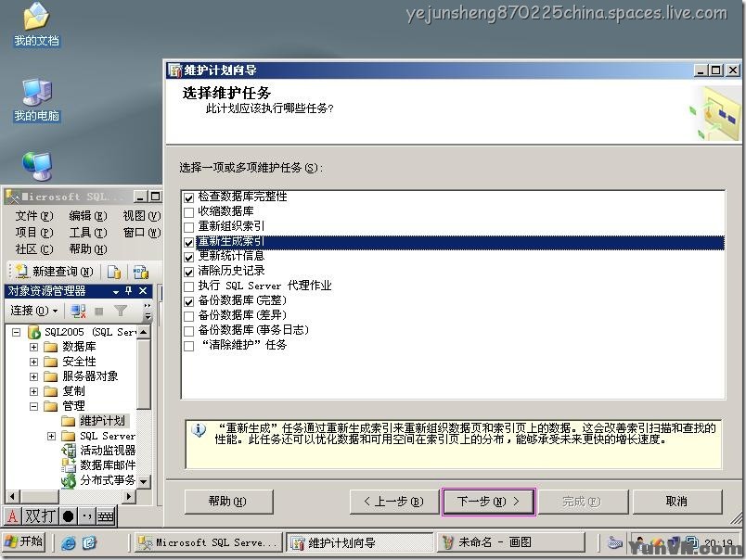Open Edit menu in SQL Server window

[88, 216]
